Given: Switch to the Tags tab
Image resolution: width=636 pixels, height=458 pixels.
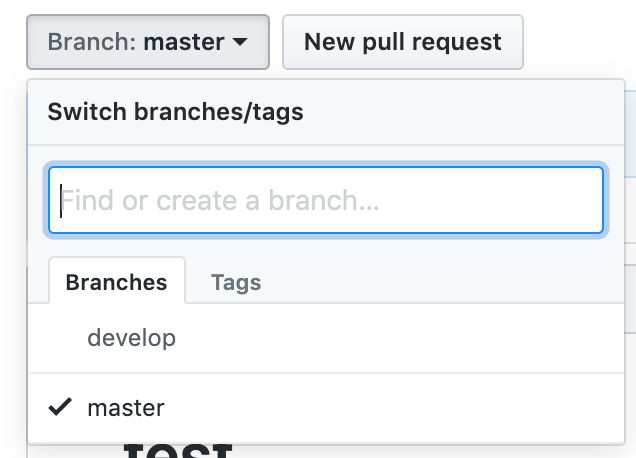Looking at the screenshot, I should tap(236, 282).
